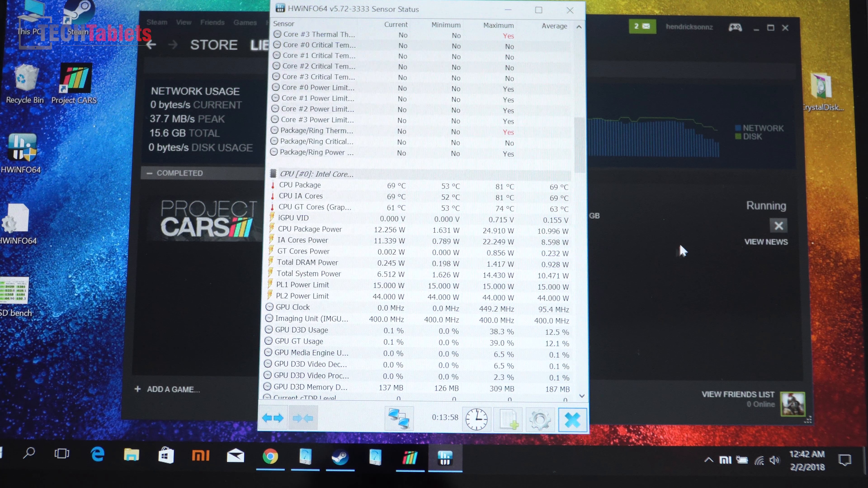Click the HWiNFO scrollbar down arrow

click(x=582, y=396)
